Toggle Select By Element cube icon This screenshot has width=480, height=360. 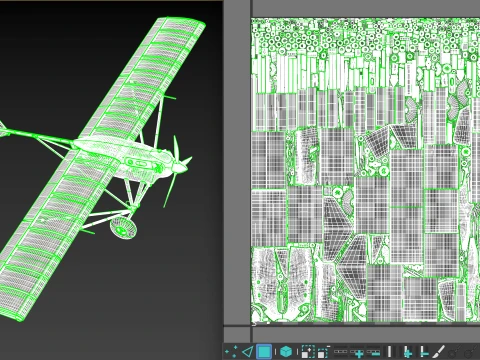click(x=286, y=352)
